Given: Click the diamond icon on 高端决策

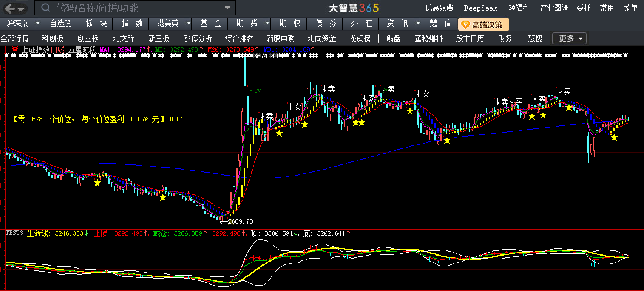Looking at the screenshot, I should [465, 25].
